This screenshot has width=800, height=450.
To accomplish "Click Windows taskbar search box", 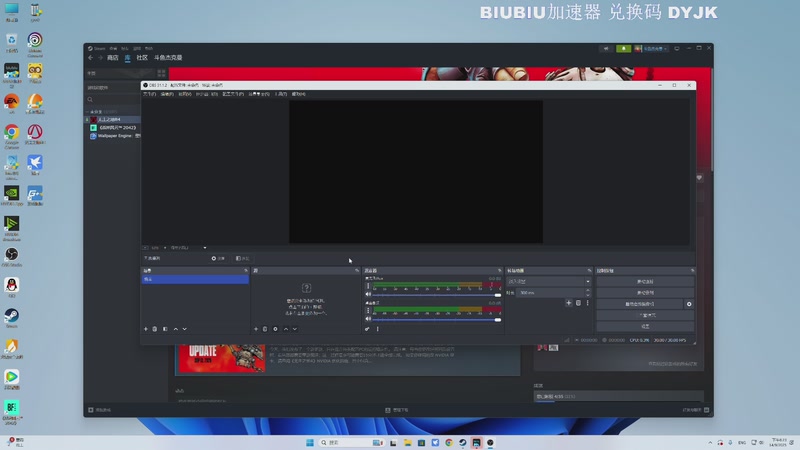I will click(351, 442).
